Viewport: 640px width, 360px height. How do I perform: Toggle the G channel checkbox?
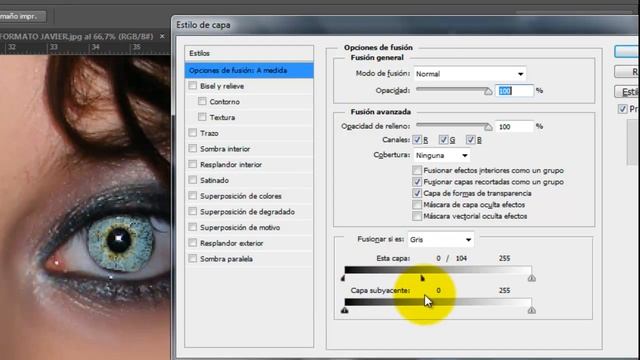coord(443,140)
